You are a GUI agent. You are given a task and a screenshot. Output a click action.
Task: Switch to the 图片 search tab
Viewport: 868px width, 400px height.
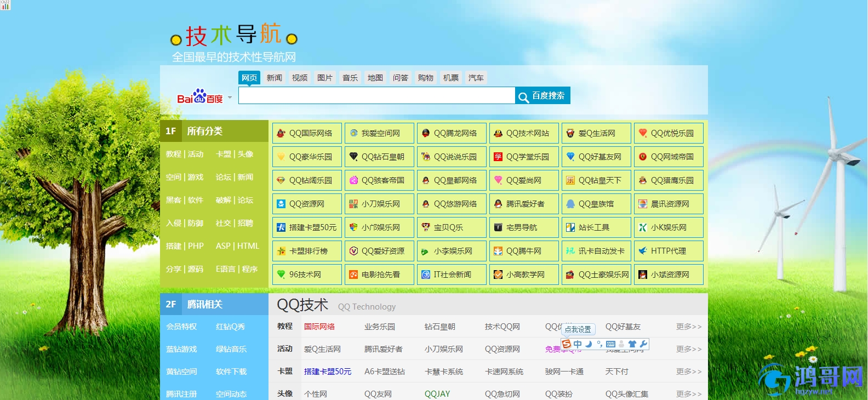[x=325, y=78]
